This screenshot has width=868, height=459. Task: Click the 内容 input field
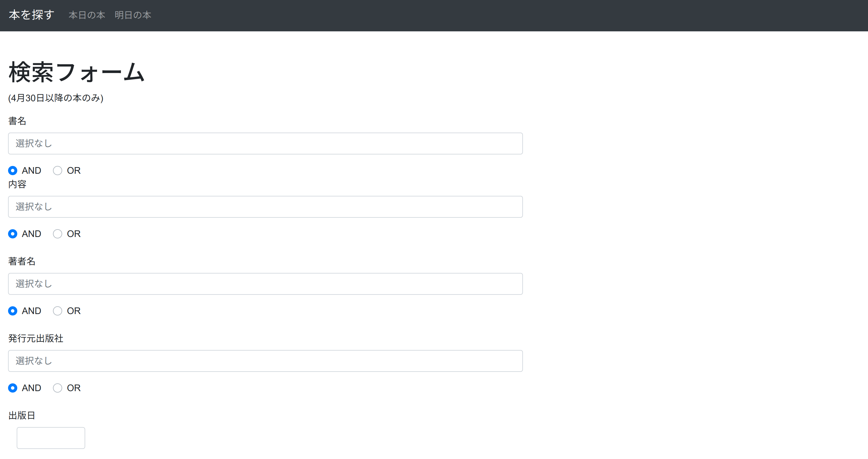[265, 206]
